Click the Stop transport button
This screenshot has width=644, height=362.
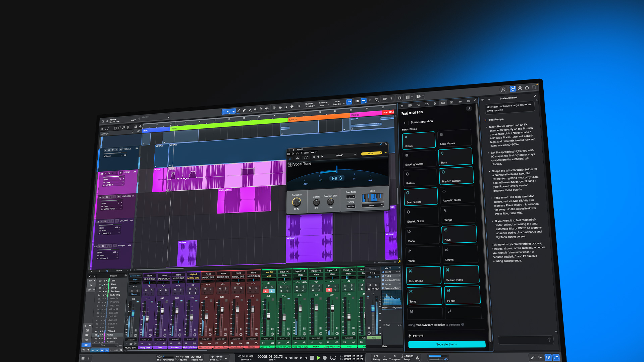pos(312,358)
